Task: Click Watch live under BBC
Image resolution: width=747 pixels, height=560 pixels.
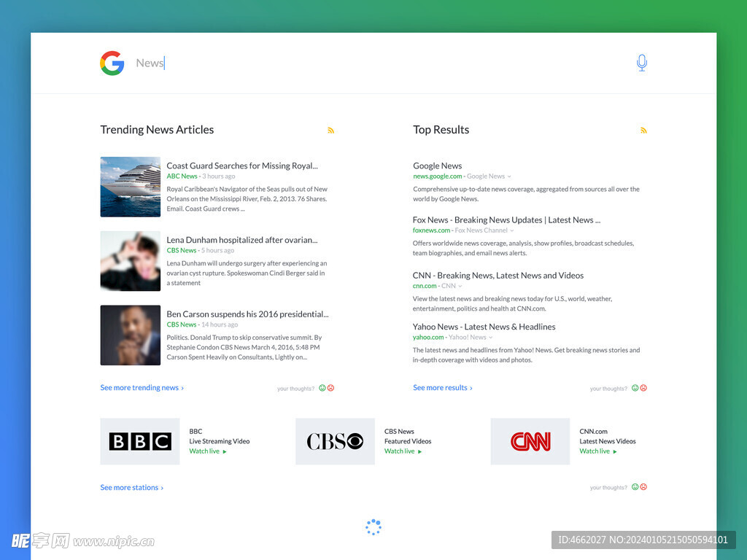Action: [x=204, y=451]
